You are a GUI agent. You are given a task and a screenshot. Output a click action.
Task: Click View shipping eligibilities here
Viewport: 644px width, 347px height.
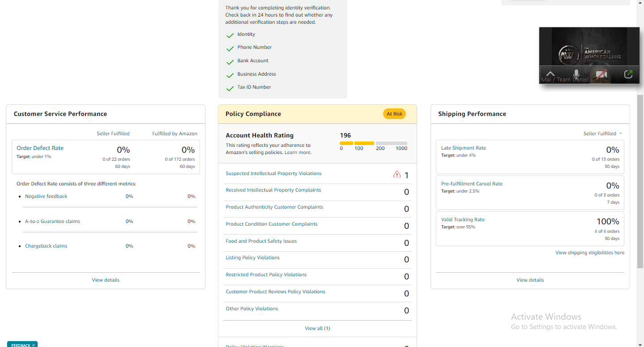[x=590, y=253]
